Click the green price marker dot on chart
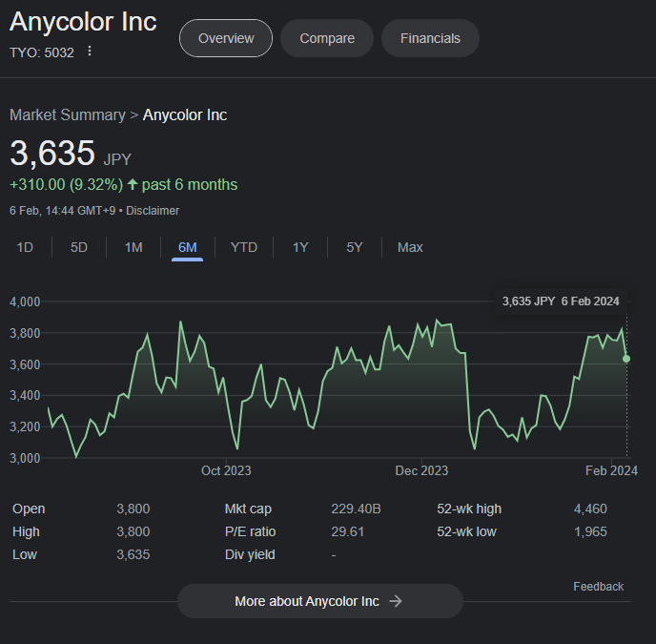 point(626,359)
